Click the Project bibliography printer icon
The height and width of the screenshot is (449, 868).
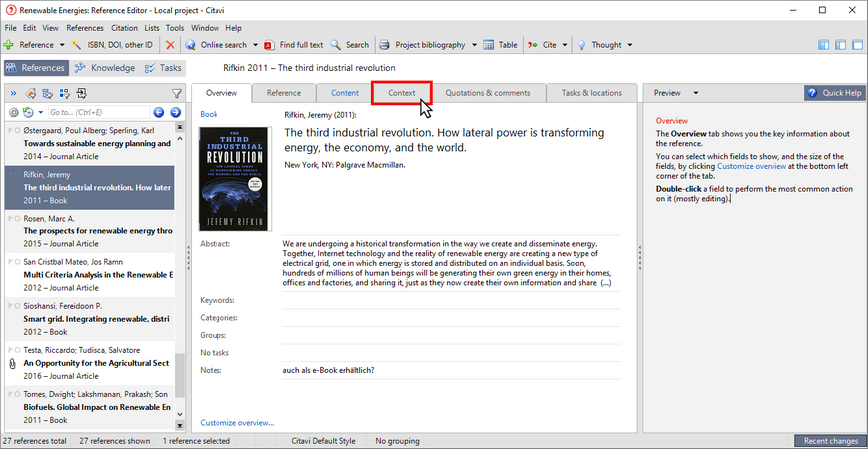click(385, 45)
